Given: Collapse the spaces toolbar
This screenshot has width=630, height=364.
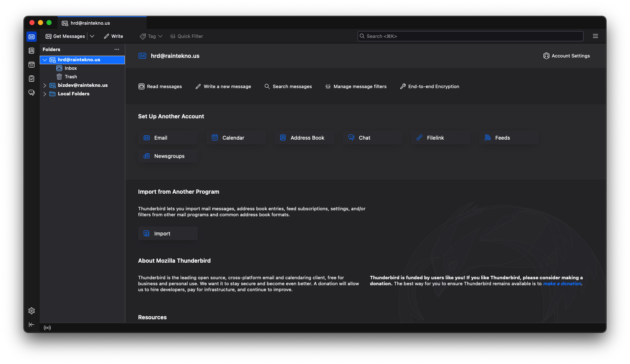Looking at the screenshot, I should pos(32,325).
